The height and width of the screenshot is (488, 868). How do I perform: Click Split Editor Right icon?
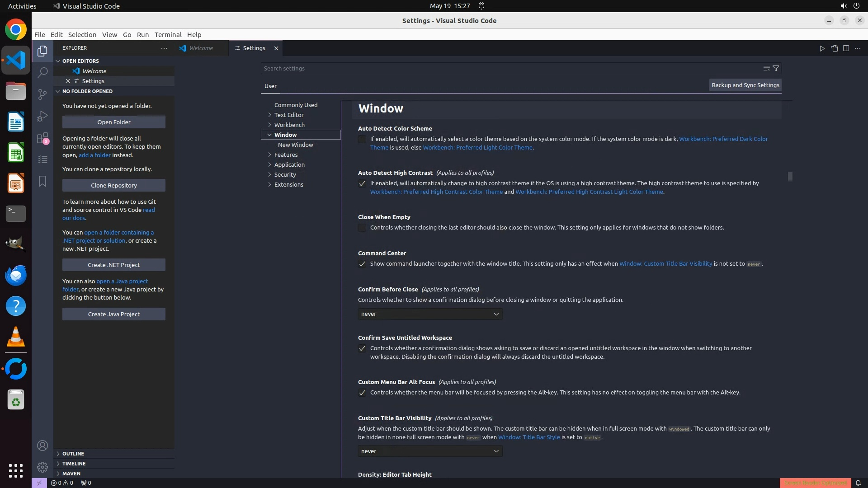[x=846, y=48]
